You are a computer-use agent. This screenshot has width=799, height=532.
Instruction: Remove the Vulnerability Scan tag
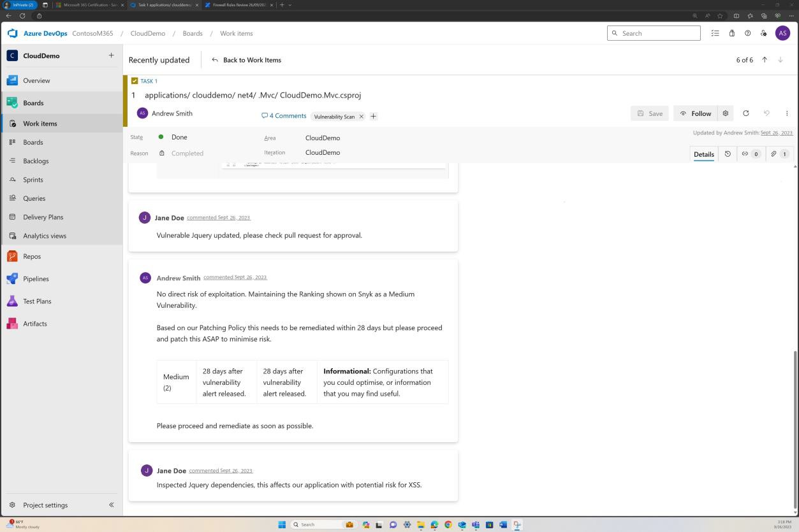361,116
